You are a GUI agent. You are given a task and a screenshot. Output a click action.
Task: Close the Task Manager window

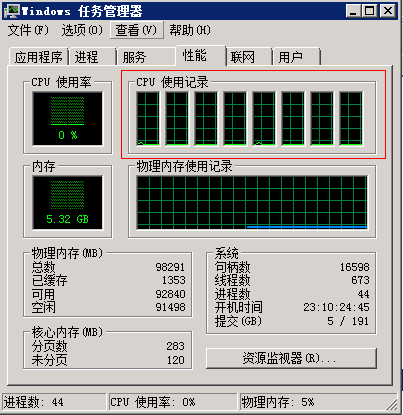click(388, 11)
